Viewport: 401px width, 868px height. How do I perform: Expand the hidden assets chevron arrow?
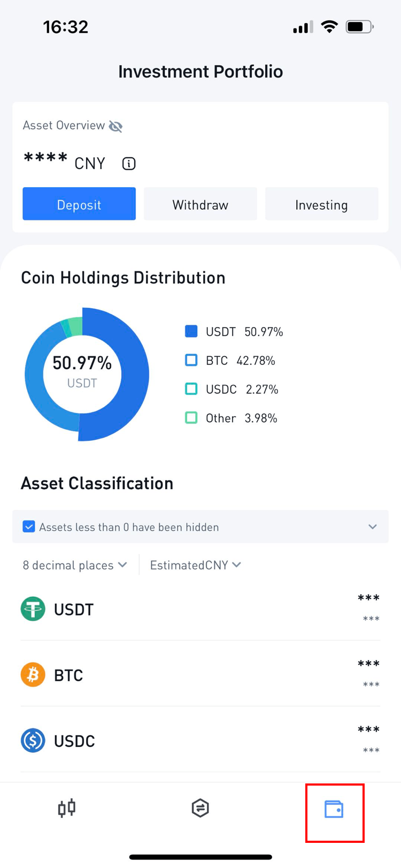pyautogui.click(x=373, y=527)
